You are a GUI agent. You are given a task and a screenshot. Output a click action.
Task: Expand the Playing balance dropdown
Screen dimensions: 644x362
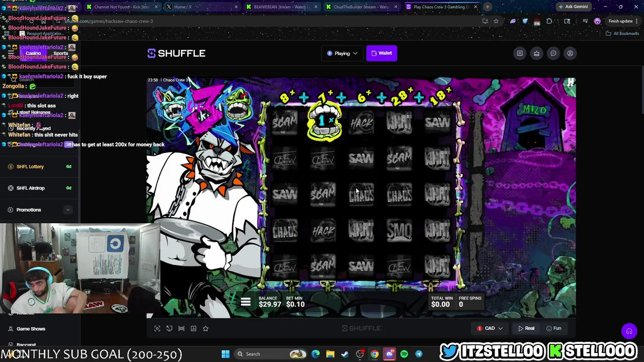[342, 53]
